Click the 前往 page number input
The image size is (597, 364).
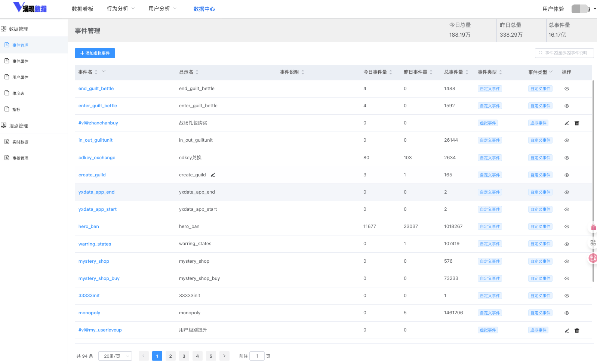pyautogui.click(x=257, y=356)
